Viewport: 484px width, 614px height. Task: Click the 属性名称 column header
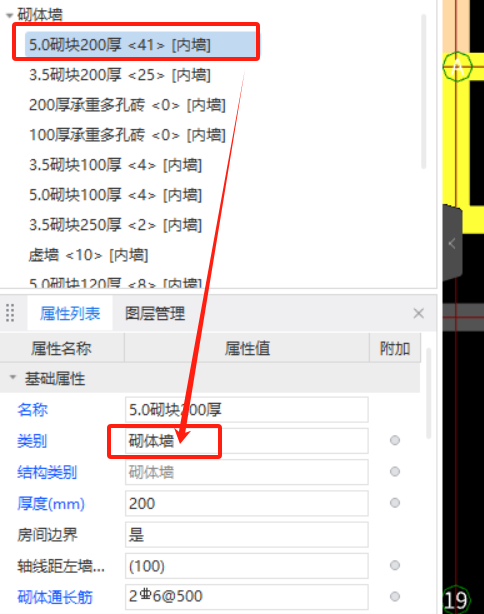click(62, 348)
